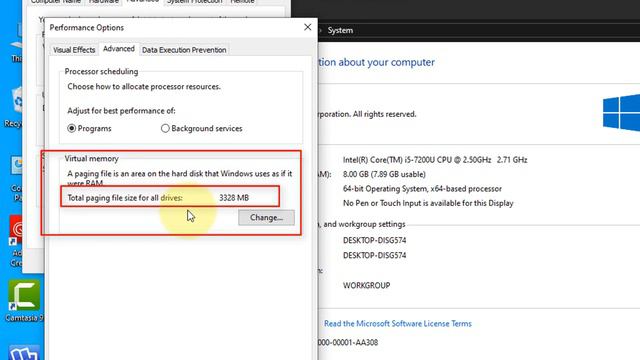Open the red Adobe Creative Cloud desktop shortcut

click(x=17, y=241)
